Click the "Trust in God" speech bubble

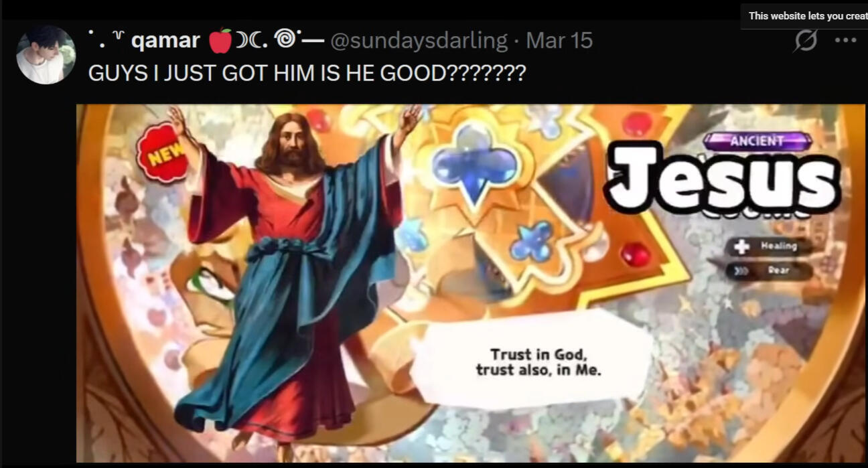(x=533, y=362)
